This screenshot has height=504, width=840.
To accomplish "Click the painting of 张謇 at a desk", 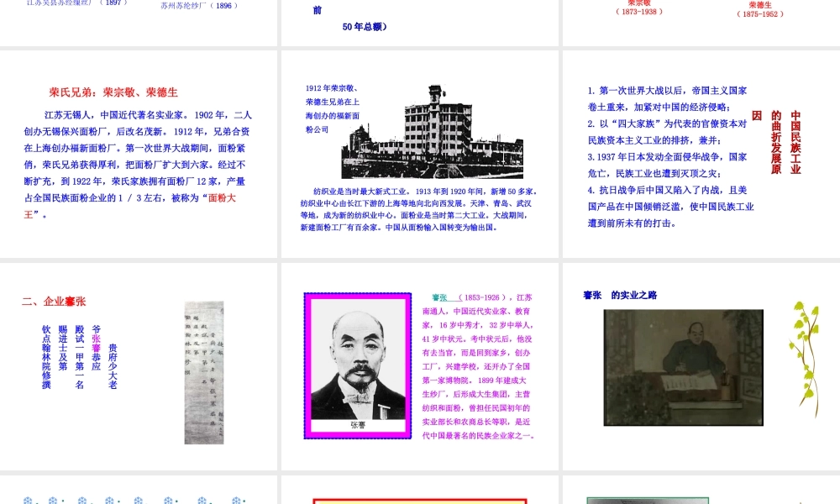I will 683,367.
